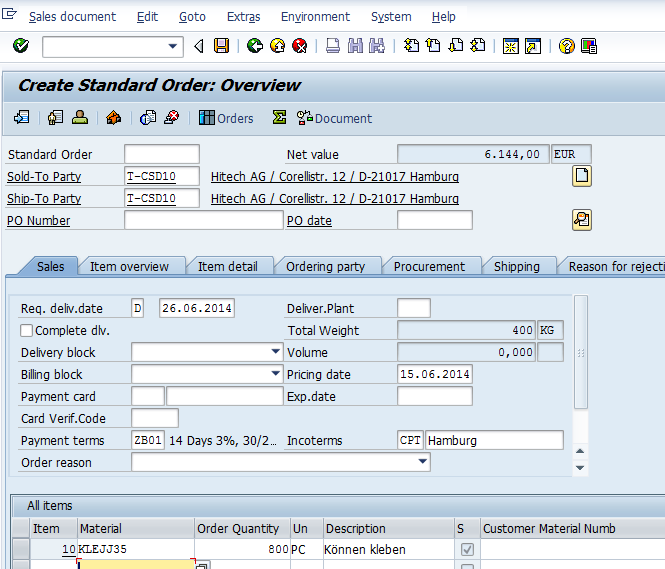Click the Create New Session icon
The width and height of the screenshot is (665, 569).
point(511,46)
